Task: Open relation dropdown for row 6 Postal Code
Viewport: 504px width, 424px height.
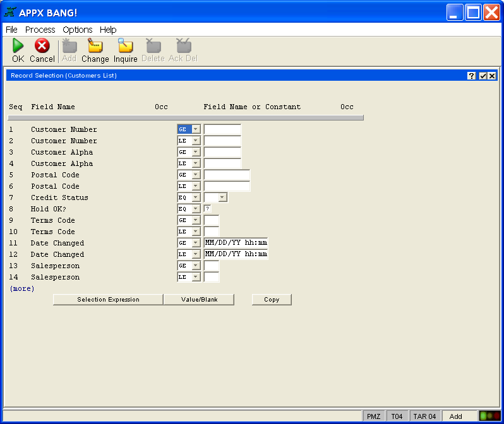Action: (x=196, y=186)
